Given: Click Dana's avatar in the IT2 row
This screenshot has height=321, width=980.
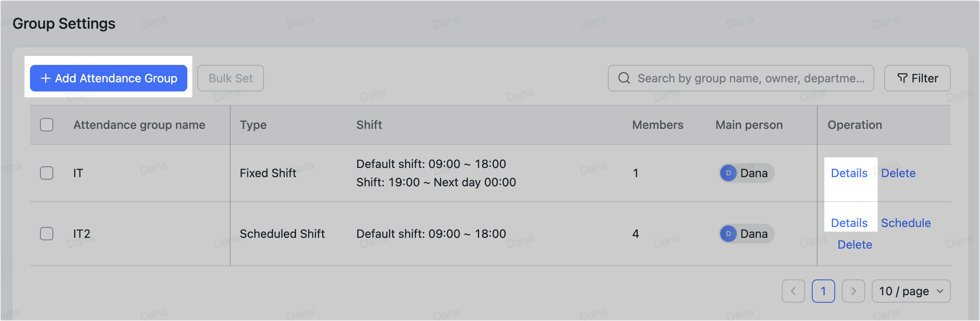Looking at the screenshot, I should click(728, 234).
